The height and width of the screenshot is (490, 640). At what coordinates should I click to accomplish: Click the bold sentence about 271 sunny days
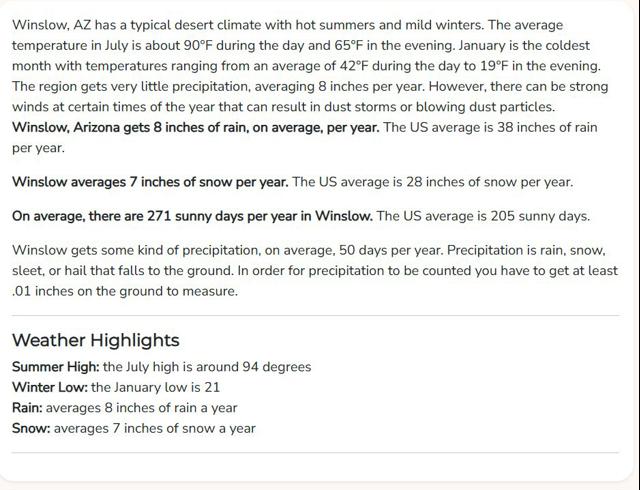(x=192, y=216)
